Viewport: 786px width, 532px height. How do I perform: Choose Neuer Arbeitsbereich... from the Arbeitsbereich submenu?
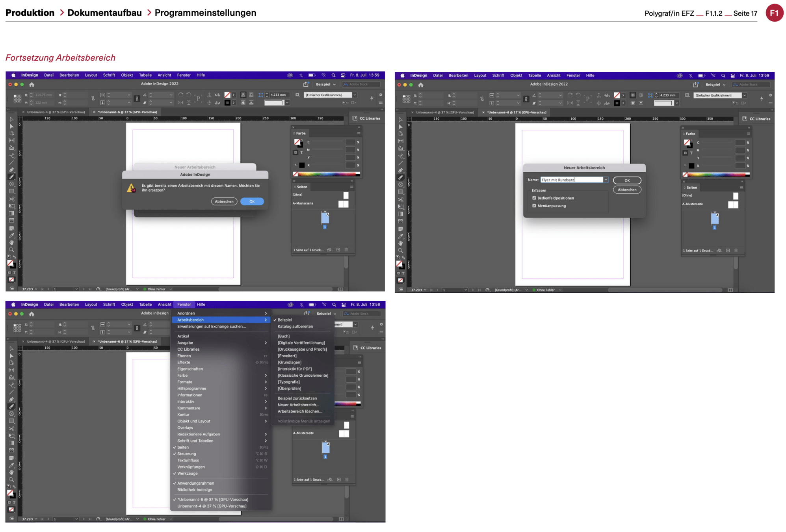pos(298,405)
